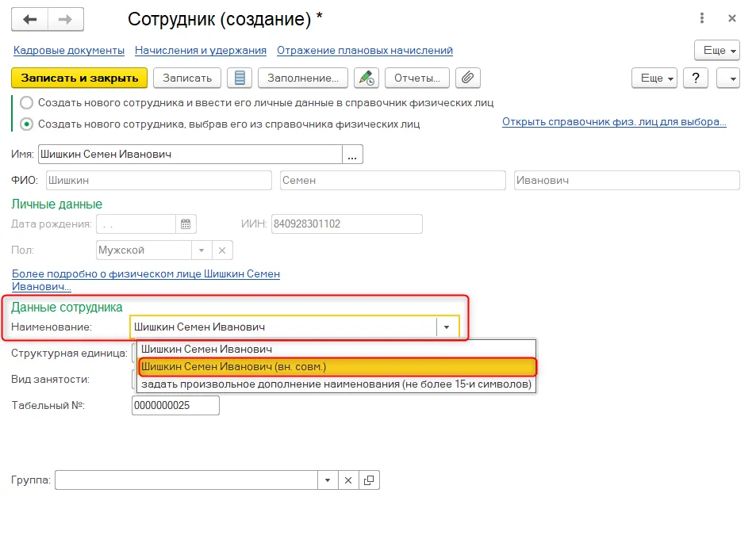
Task: Click the open-form icon beside Группа field
Action: point(369,480)
